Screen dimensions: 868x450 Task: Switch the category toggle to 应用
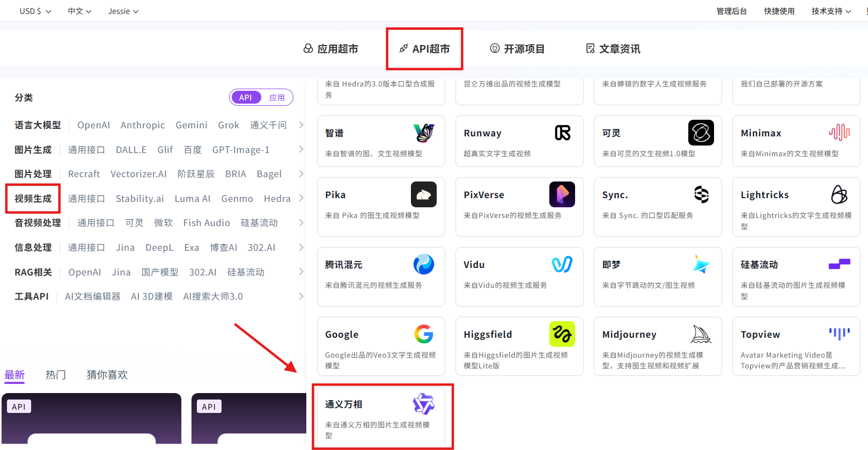(x=277, y=97)
